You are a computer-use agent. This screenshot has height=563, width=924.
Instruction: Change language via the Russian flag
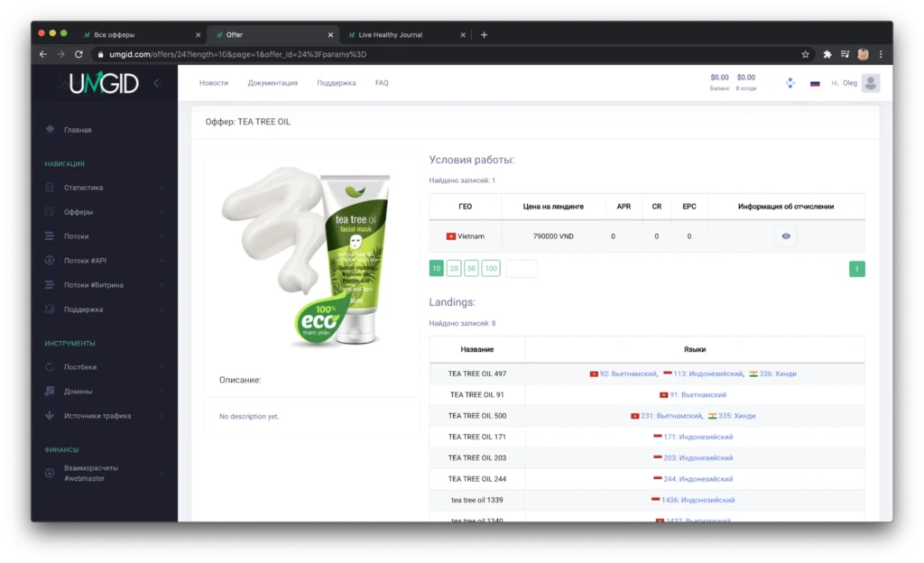coord(815,84)
